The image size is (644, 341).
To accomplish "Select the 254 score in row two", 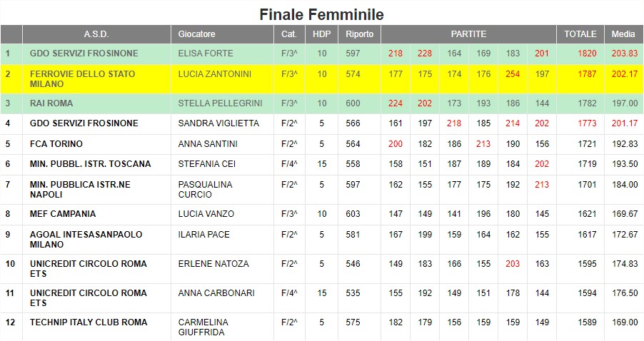I will (513, 74).
